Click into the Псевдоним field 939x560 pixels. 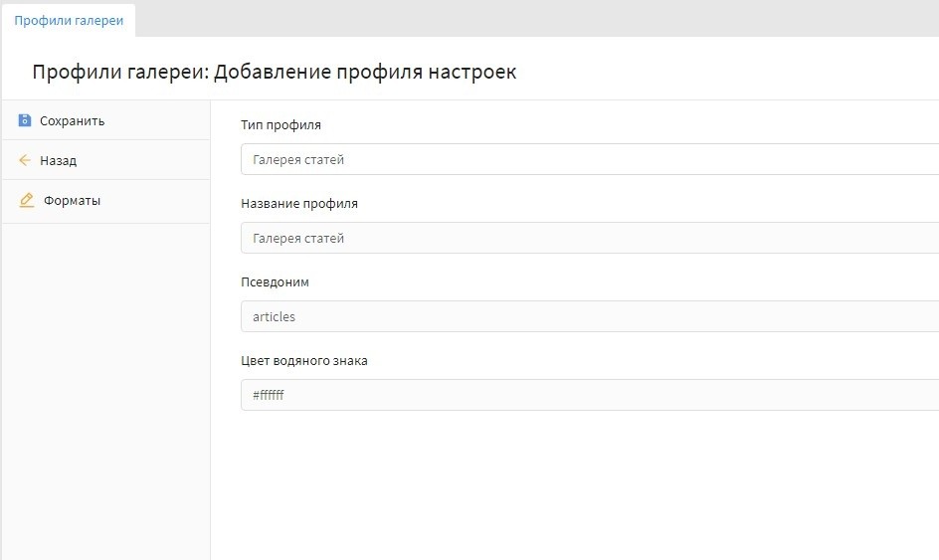click(589, 316)
